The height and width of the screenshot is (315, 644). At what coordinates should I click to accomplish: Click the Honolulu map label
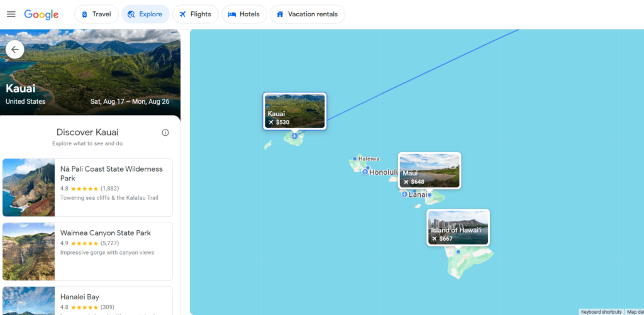click(x=384, y=172)
